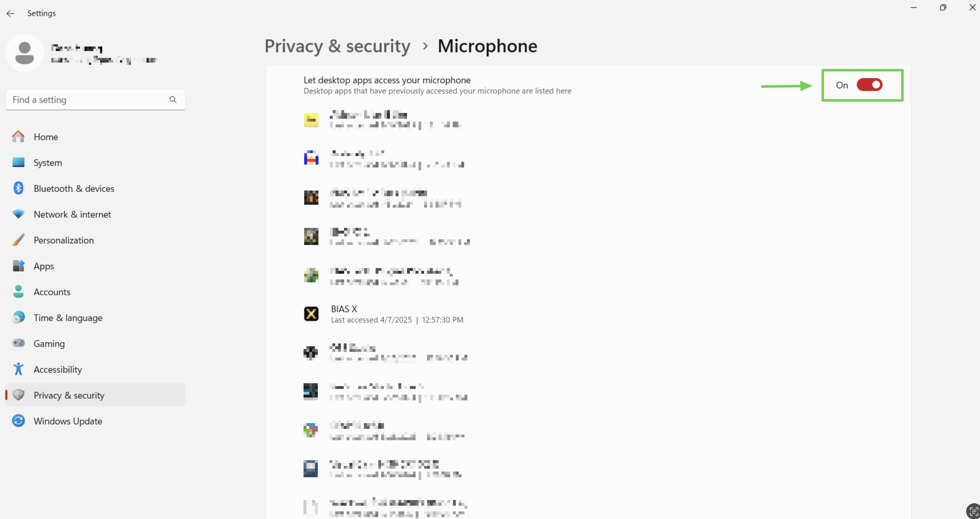Select Privacy & security in sidebar
980x519 pixels.
coord(69,395)
